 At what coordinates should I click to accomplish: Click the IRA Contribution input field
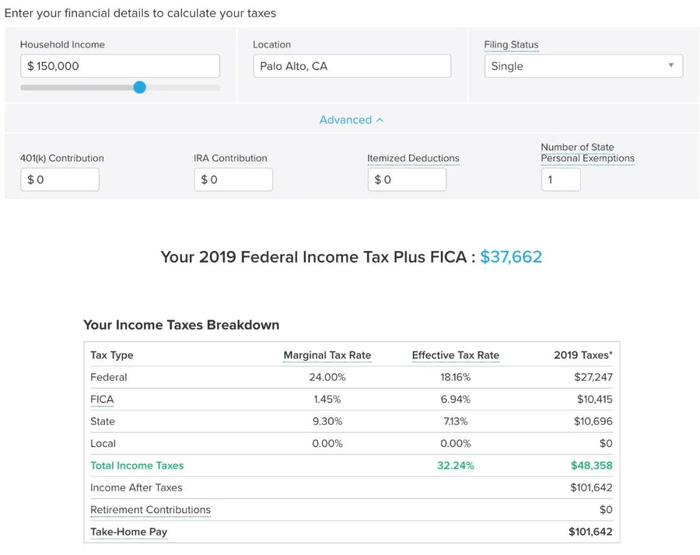click(233, 180)
